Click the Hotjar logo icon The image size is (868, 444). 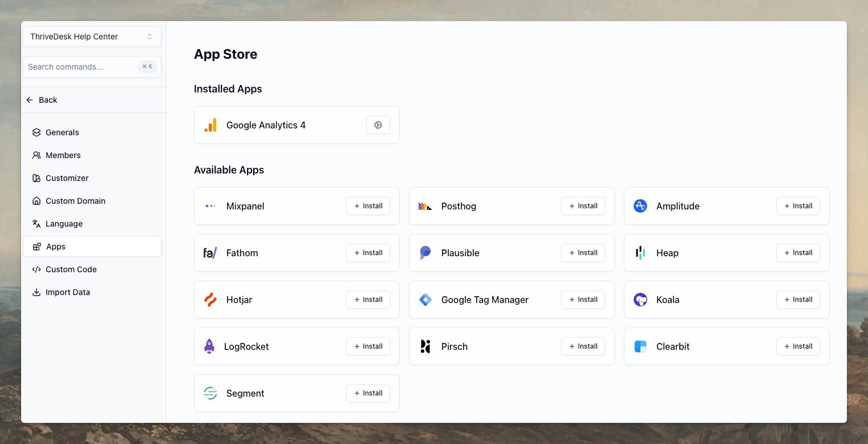tap(210, 300)
